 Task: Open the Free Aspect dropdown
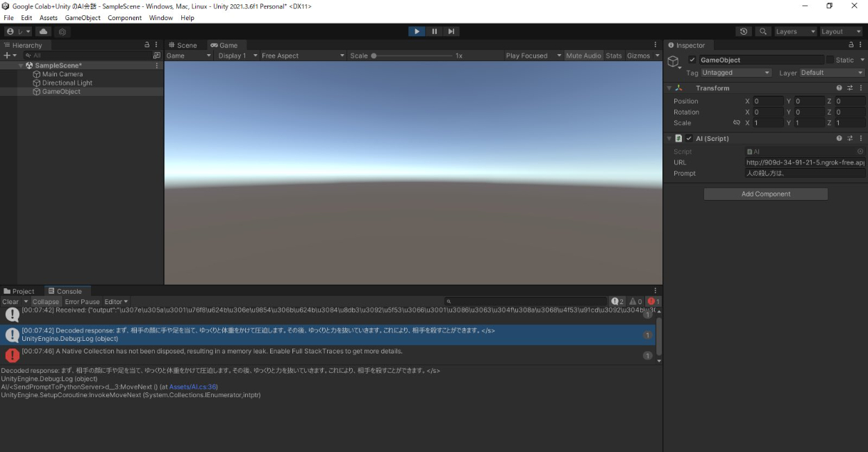[x=302, y=56]
